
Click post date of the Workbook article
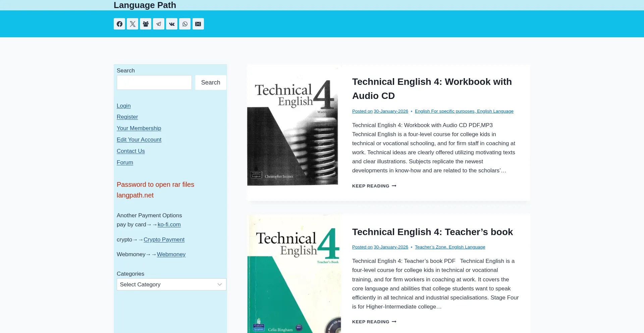pos(391,111)
